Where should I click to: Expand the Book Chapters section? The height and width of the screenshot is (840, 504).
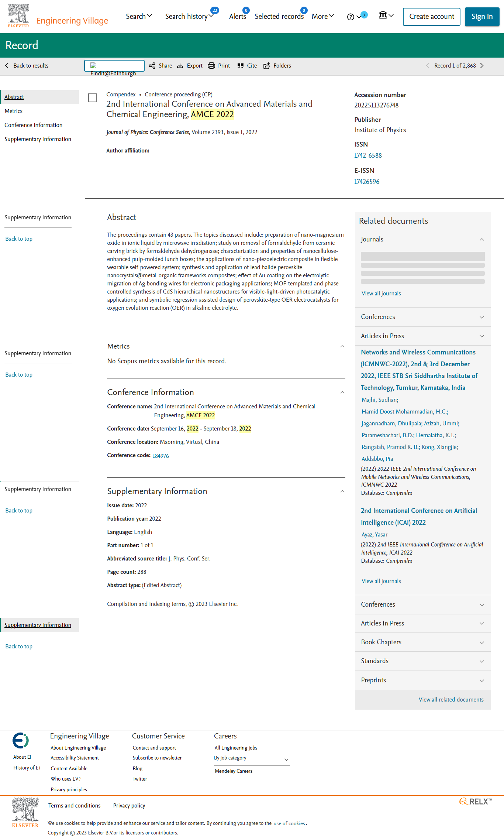(x=422, y=642)
